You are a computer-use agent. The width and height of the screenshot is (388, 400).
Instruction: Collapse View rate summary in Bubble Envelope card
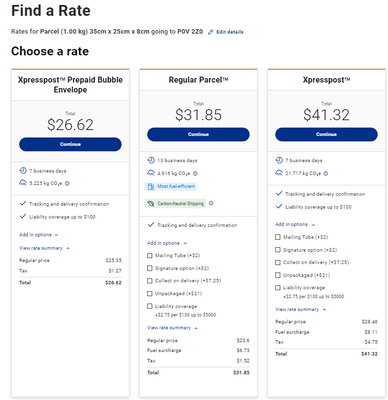(44, 248)
